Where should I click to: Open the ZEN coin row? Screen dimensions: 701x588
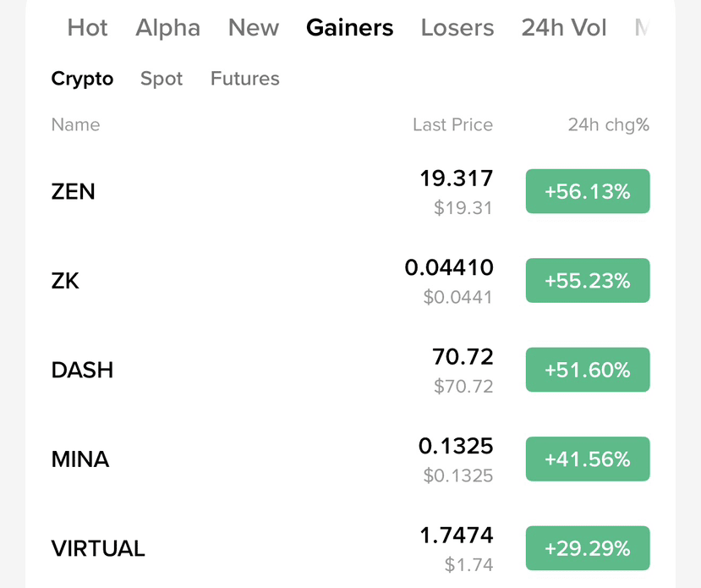[x=350, y=191]
